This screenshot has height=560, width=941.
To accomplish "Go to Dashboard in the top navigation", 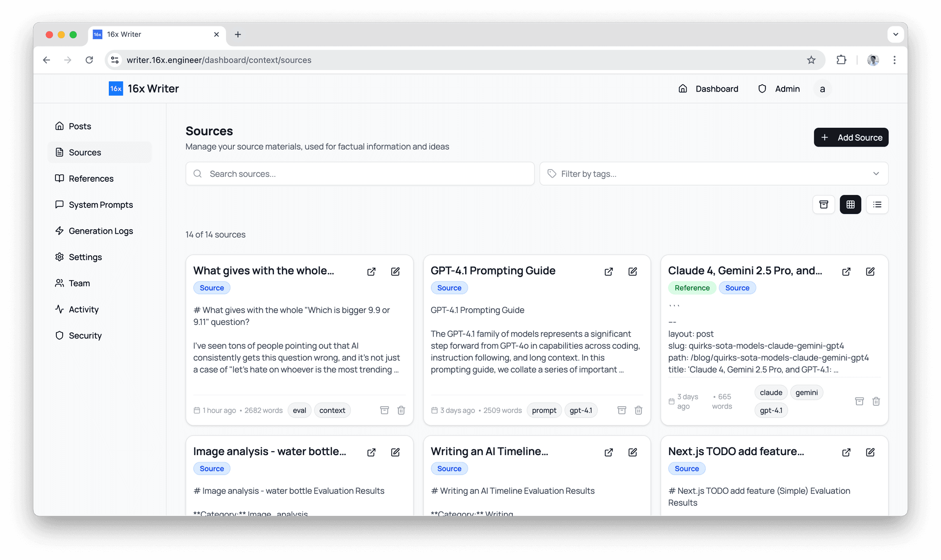I will [x=708, y=89].
